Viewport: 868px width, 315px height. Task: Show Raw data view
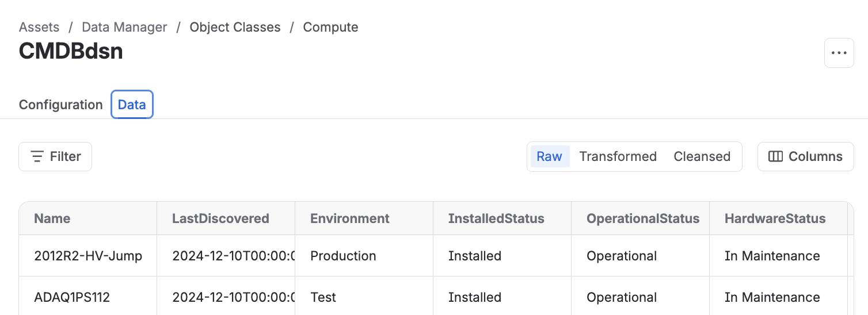tap(550, 156)
